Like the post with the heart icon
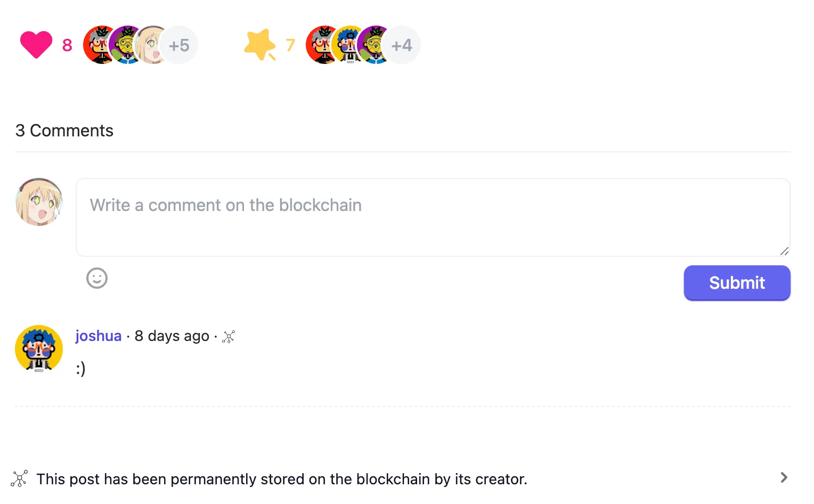This screenshot has width=814, height=504. pos(36,44)
